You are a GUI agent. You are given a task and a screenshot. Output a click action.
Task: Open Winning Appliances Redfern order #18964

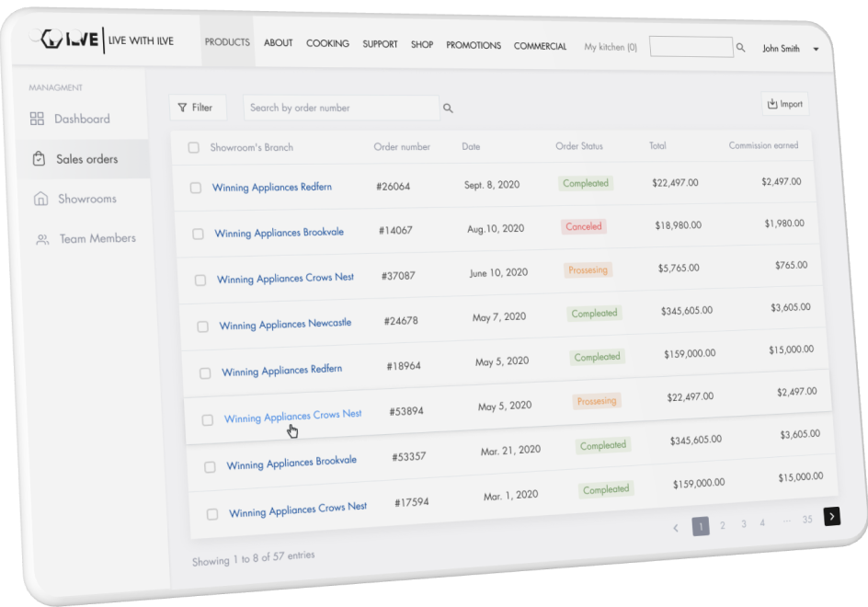(x=281, y=370)
